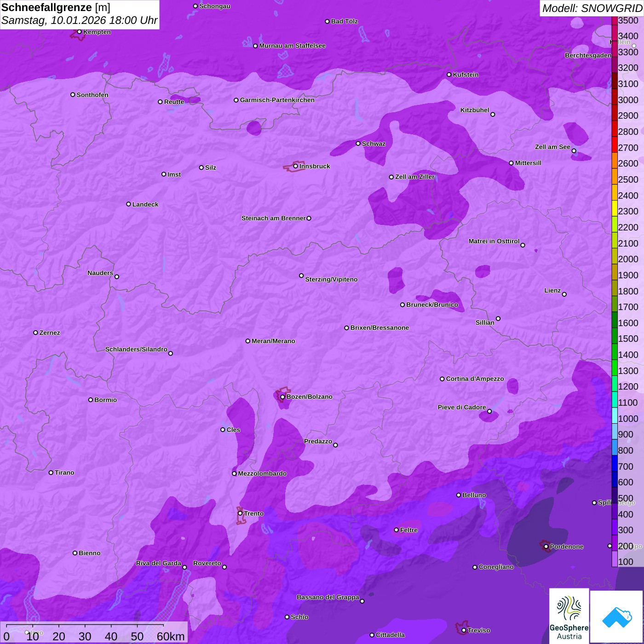Click the 'Bormio' label
Screen dimensions: 644x644
tap(106, 400)
